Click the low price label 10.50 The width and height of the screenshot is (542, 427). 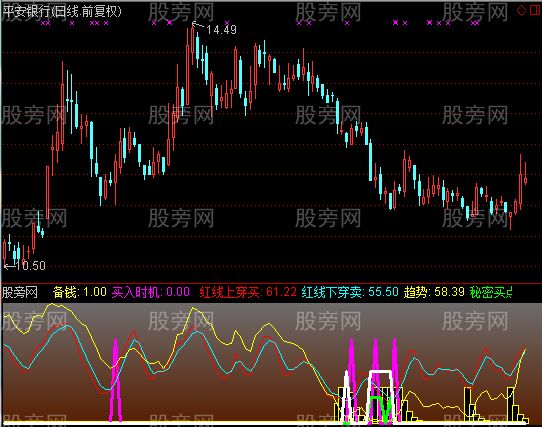[x=30, y=266]
